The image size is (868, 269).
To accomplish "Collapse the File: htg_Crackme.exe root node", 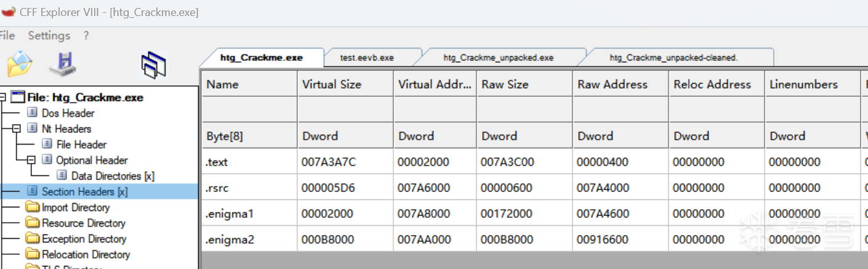I will [x=2, y=97].
